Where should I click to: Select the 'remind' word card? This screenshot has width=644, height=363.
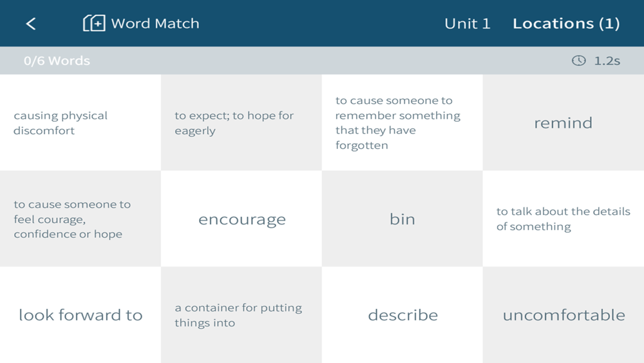tap(563, 123)
